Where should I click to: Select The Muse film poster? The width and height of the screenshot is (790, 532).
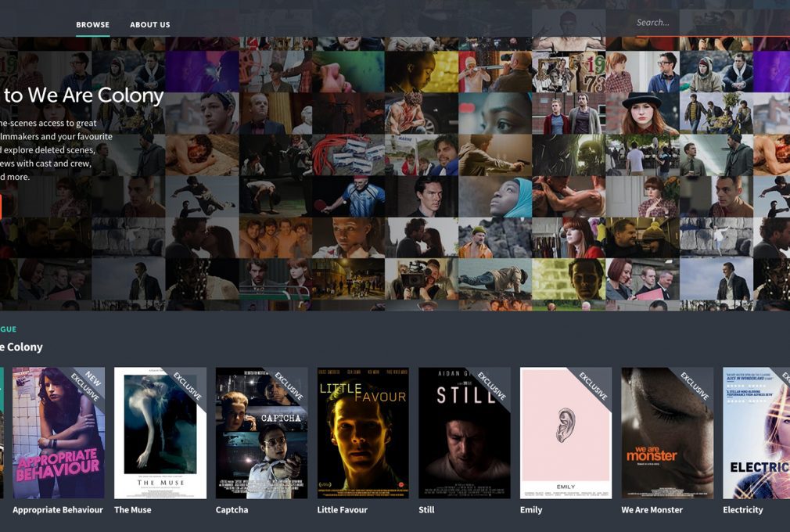tap(160, 433)
